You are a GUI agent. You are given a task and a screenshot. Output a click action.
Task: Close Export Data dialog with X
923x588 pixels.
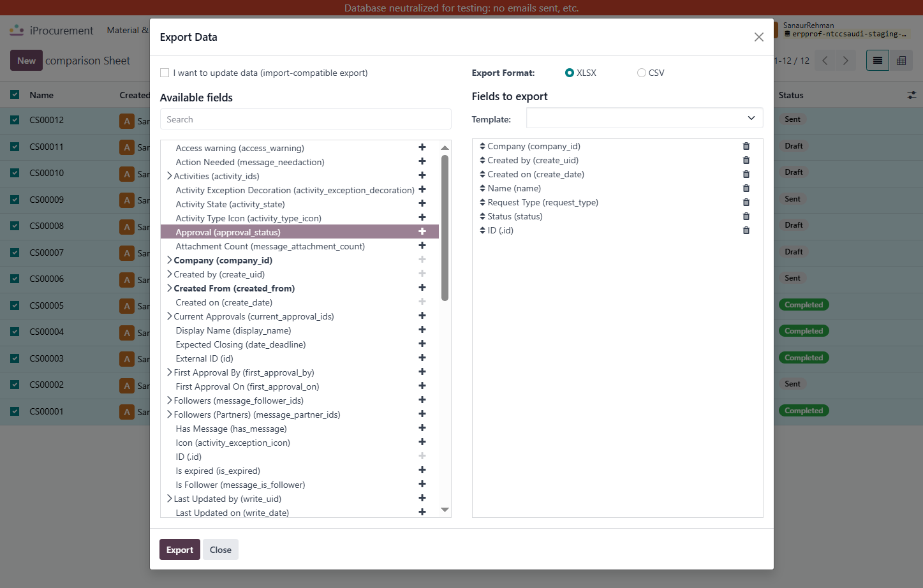coord(758,37)
